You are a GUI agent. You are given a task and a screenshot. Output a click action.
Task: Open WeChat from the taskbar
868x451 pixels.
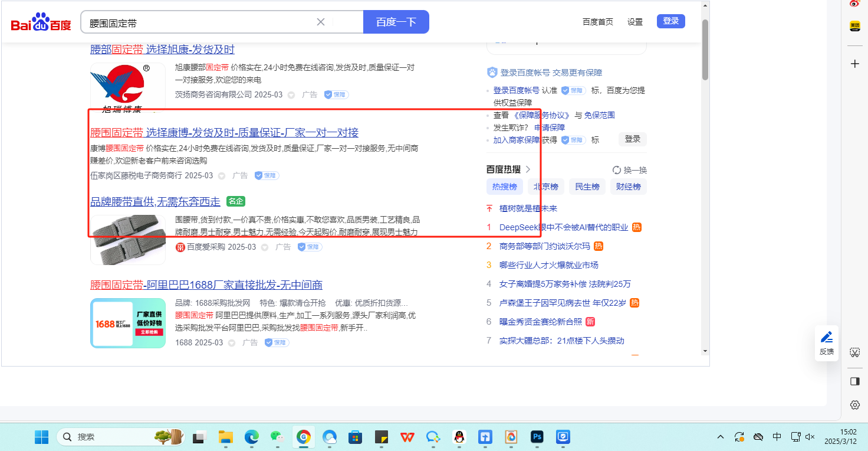(x=277, y=437)
